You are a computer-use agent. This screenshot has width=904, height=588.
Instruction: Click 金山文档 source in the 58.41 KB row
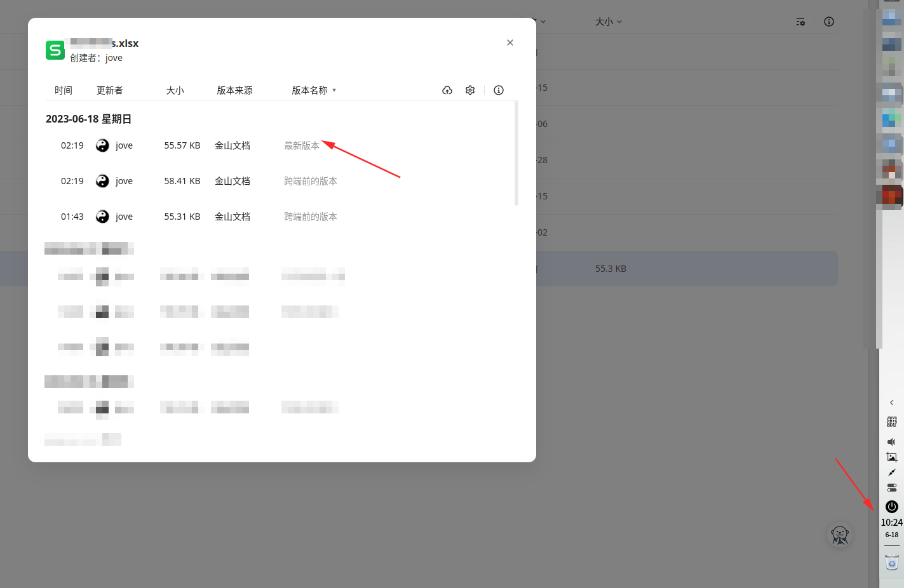pyautogui.click(x=233, y=181)
